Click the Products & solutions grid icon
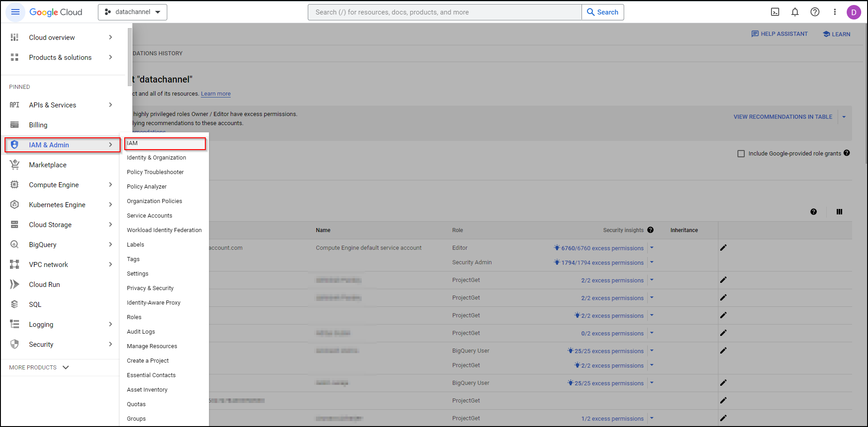The width and height of the screenshot is (868, 427). coord(15,57)
